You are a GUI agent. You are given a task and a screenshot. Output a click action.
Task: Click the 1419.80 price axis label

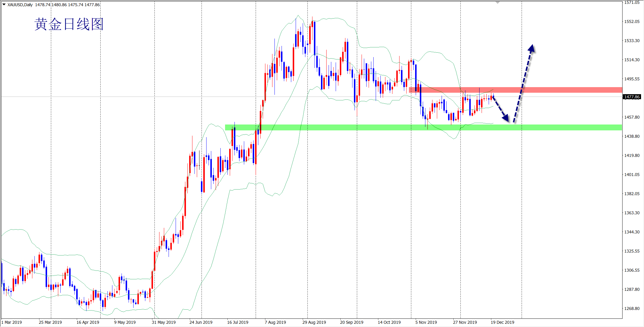632,155
